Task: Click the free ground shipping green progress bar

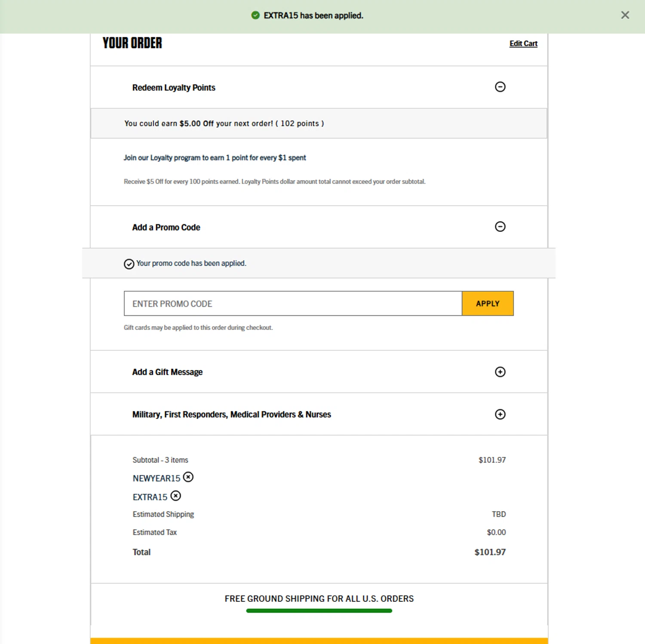Action: tap(319, 610)
